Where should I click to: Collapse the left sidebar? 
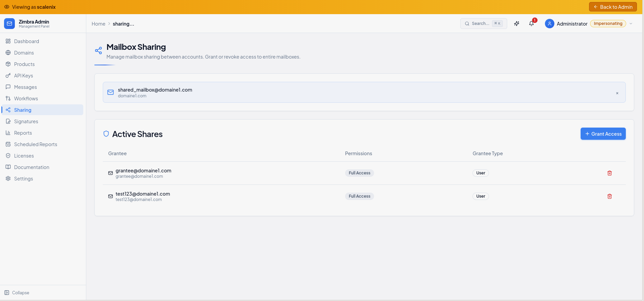click(17, 293)
